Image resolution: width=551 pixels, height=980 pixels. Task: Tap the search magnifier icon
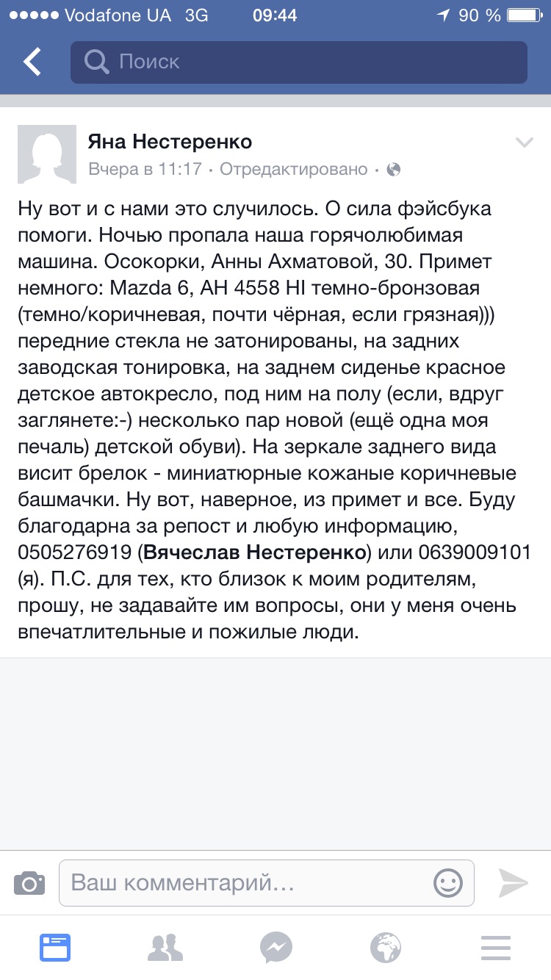pyautogui.click(x=96, y=62)
